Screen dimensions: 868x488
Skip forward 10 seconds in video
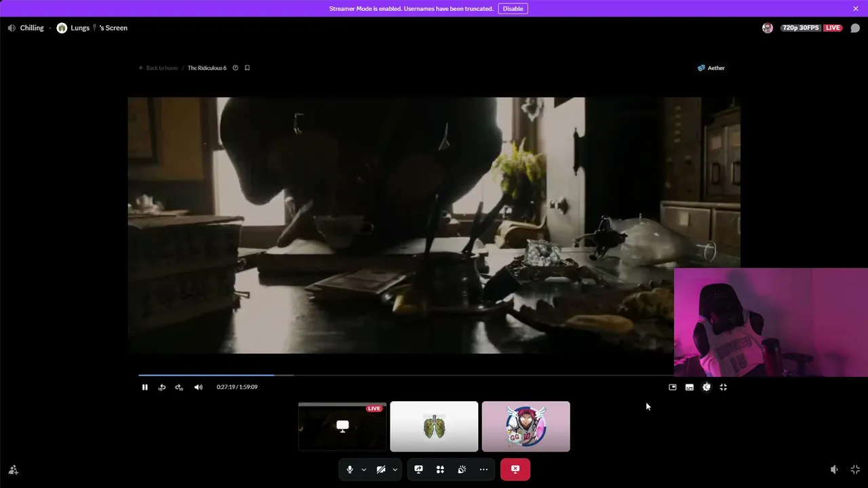point(179,387)
